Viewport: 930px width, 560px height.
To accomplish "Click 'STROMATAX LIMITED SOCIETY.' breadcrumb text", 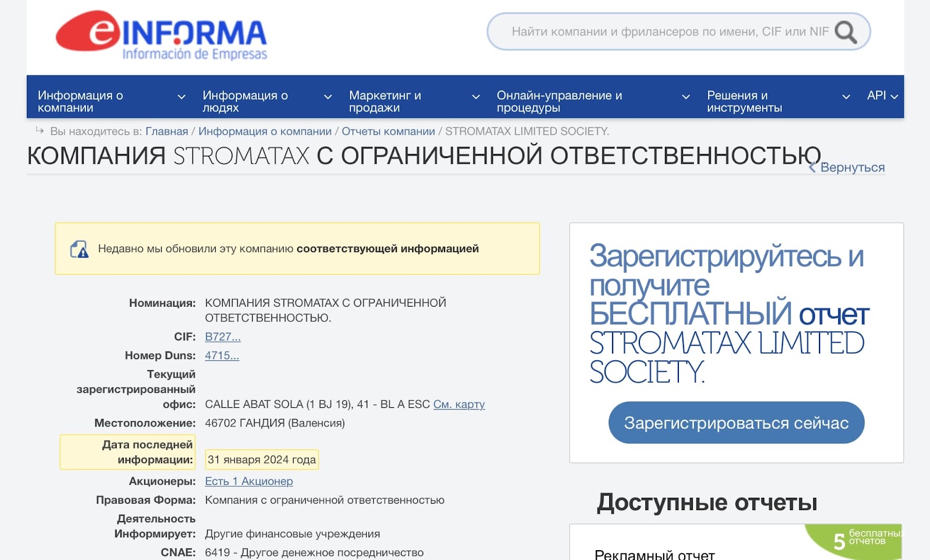I will pos(527,131).
